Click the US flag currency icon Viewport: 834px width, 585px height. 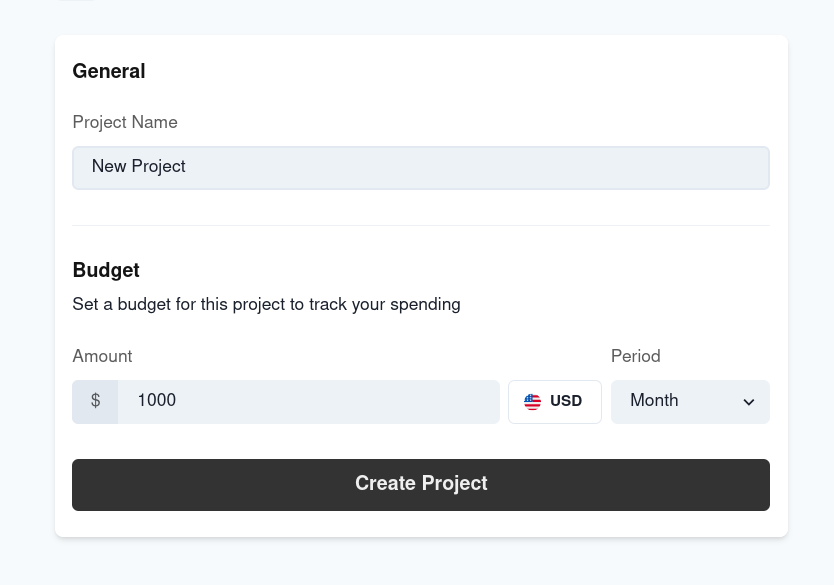[532, 402]
